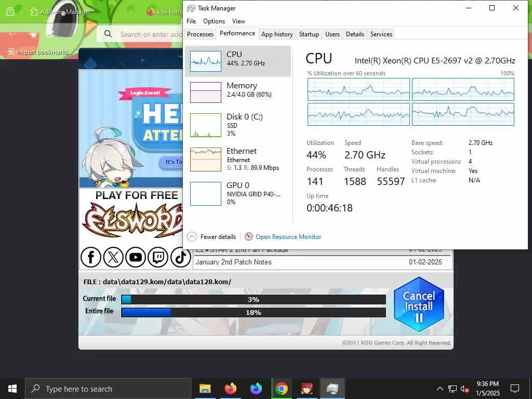Select Ethernet performance item
Image resolution: width=532 pixels, height=399 pixels.
point(238,159)
